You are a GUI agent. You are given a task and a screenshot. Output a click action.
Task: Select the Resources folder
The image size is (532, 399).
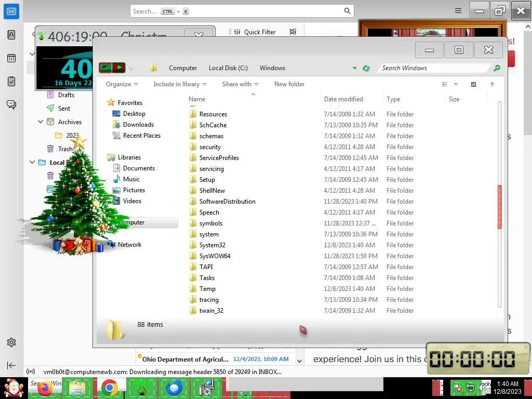point(213,114)
